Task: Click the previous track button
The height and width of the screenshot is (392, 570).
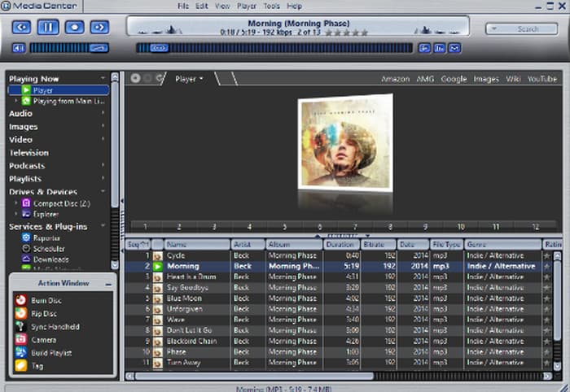Action: (21, 27)
